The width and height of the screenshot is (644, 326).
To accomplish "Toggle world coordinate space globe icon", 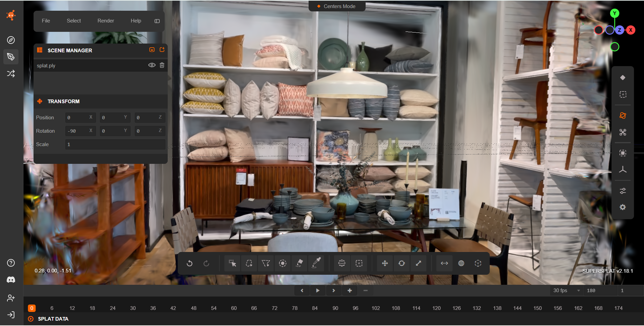I will (x=461, y=264).
